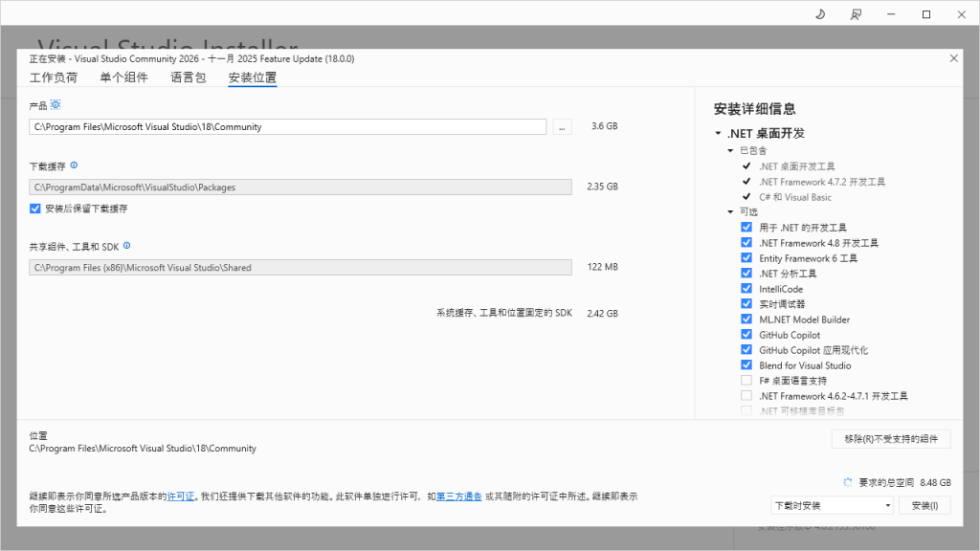Click info icon beside 共享组件、工具和 SDK

pos(126,246)
